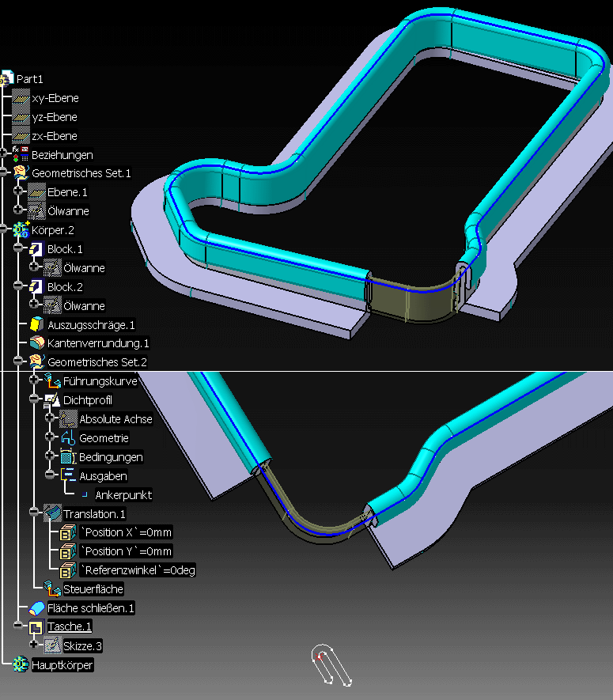
Task: Collapse the Translation.1 node
Action: tap(34, 512)
